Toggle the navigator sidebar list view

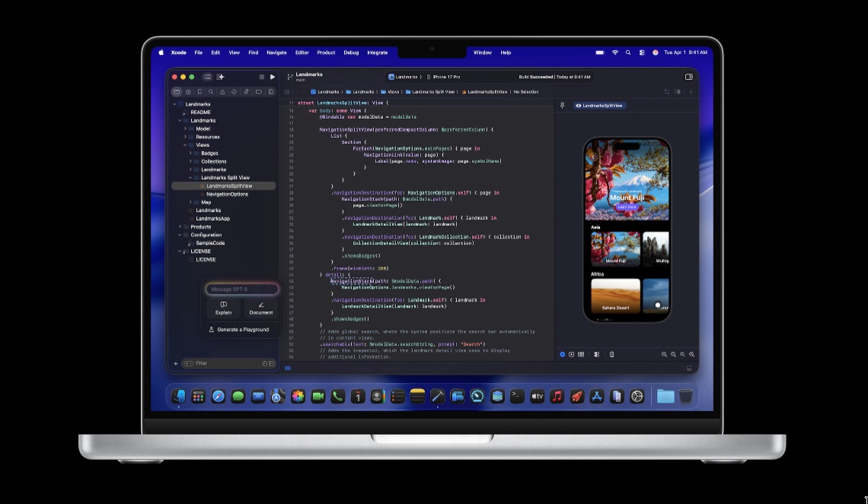pos(207,77)
